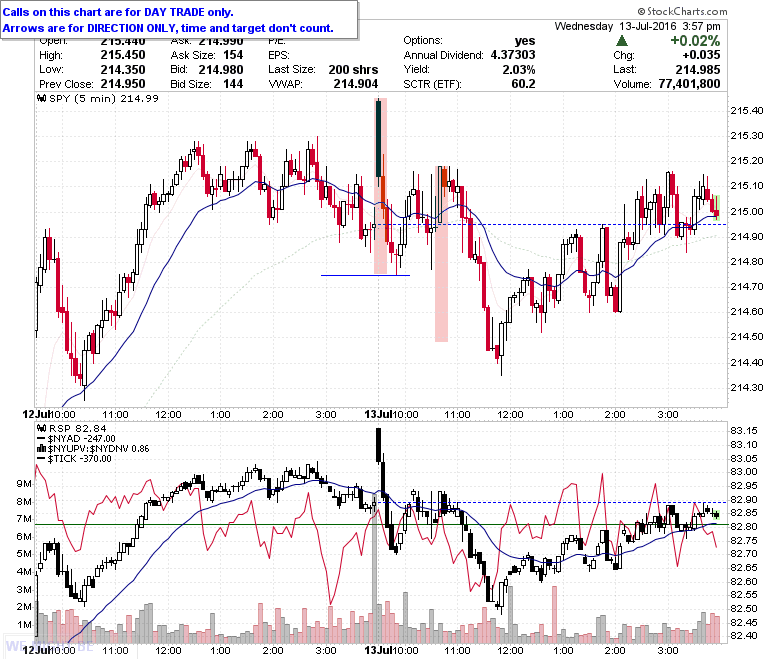Screen dimensions: 780x659
Task: Click the 'RSP 82.84' legend entry
Action: (x=77, y=428)
